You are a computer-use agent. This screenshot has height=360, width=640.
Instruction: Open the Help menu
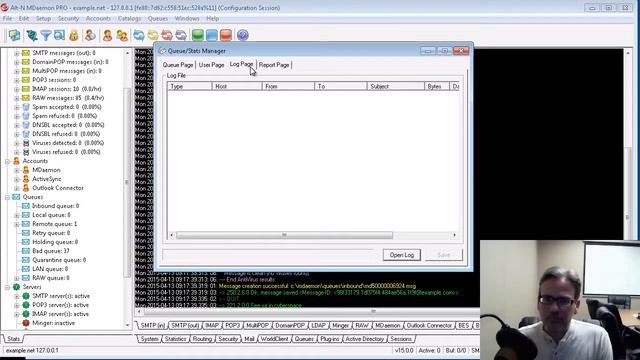pos(212,19)
